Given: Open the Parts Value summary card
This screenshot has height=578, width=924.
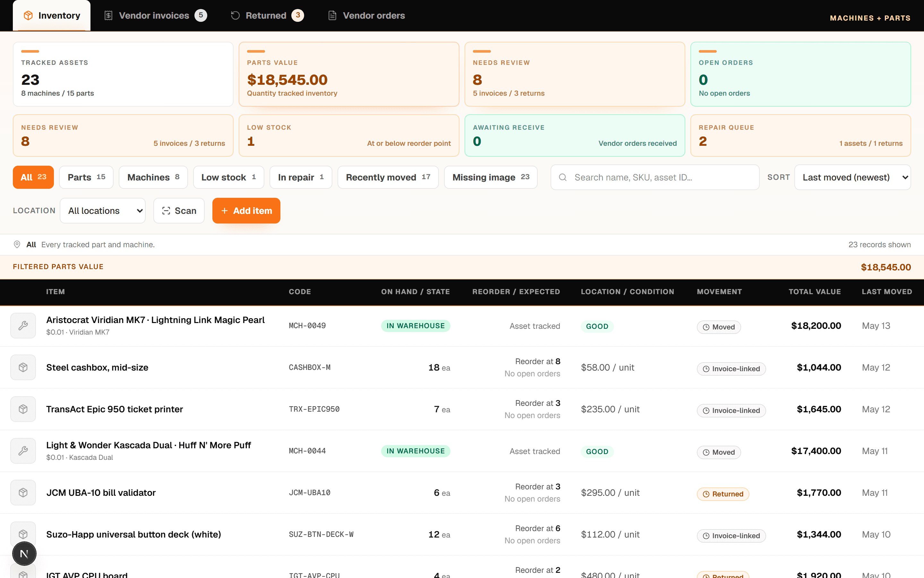Looking at the screenshot, I should [x=349, y=74].
